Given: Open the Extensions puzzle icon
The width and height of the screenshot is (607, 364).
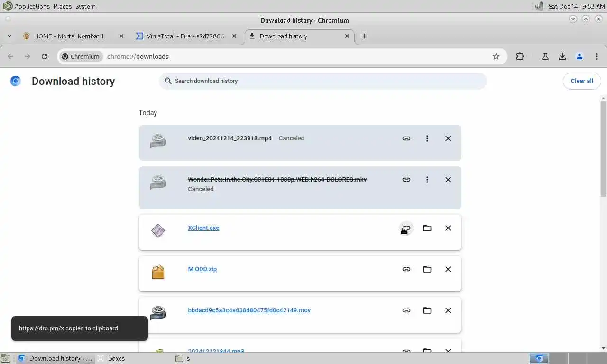Looking at the screenshot, I should 520,56.
